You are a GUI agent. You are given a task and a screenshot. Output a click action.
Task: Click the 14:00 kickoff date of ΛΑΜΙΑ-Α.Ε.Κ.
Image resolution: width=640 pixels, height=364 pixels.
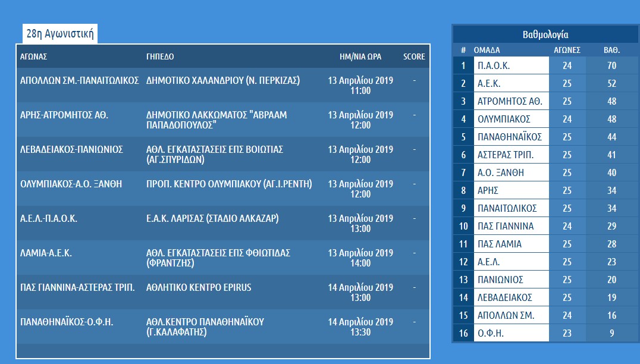click(x=360, y=258)
